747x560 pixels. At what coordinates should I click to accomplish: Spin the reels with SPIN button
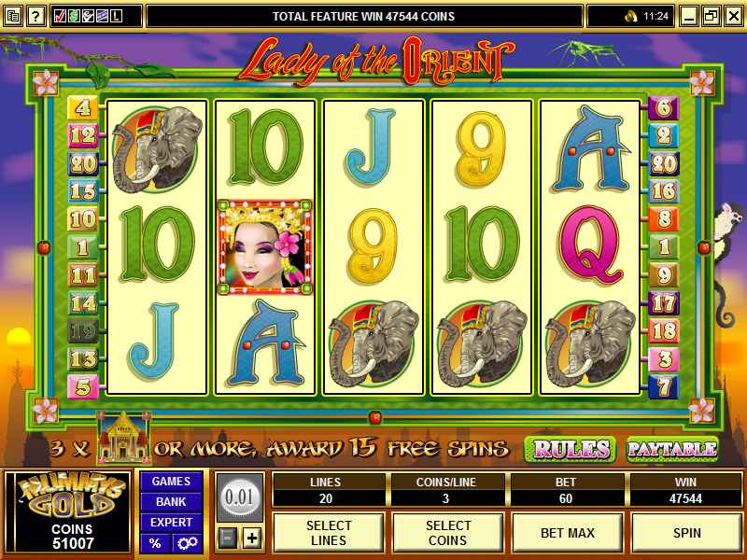pyautogui.click(x=687, y=532)
